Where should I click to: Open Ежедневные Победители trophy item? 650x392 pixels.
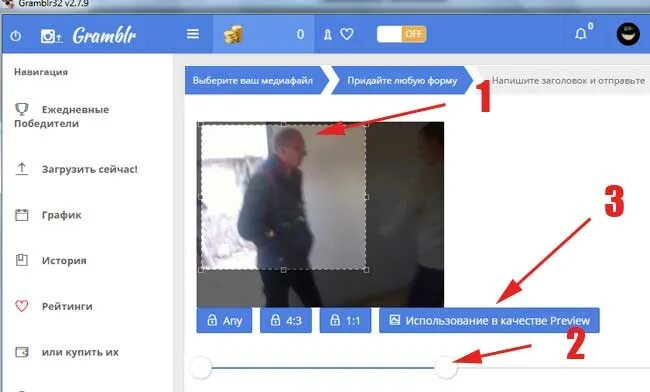[62, 116]
